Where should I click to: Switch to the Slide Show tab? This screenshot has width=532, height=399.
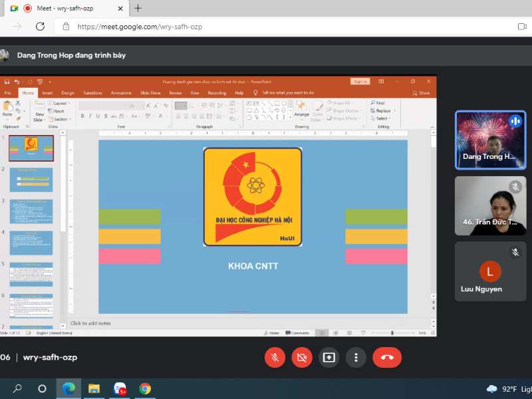[x=150, y=93]
